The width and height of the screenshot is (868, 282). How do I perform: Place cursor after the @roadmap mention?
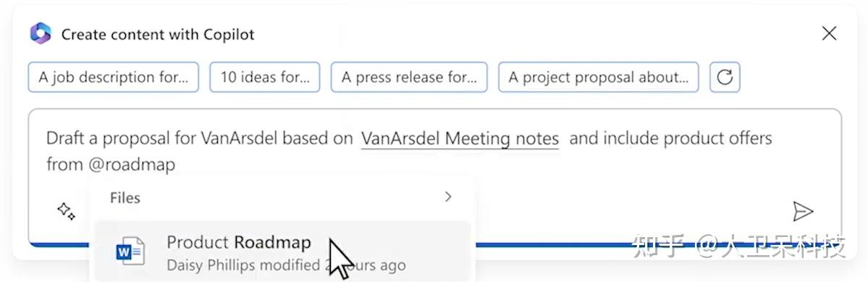tap(176, 165)
